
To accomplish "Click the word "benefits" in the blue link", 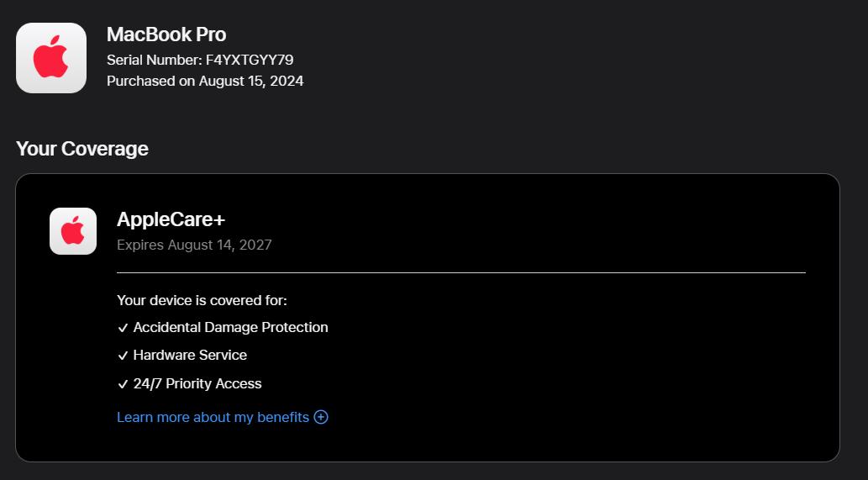I will pos(281,417).
